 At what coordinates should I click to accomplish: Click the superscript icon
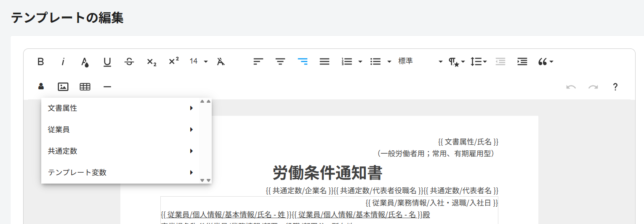174,61
